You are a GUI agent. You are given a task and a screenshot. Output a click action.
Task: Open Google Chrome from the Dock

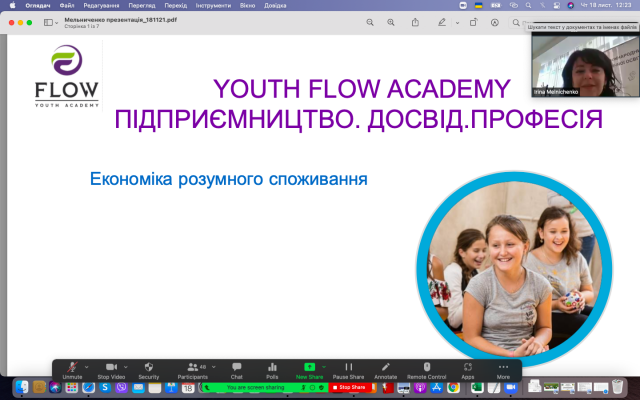click(453, 387)
